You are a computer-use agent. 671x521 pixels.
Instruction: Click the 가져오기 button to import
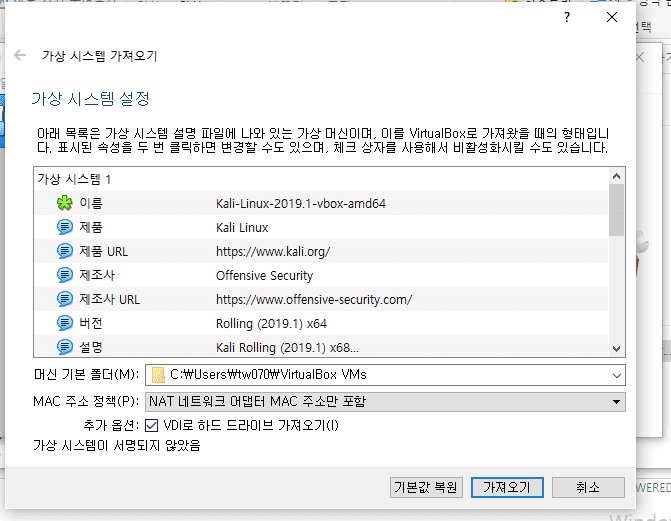507,488
